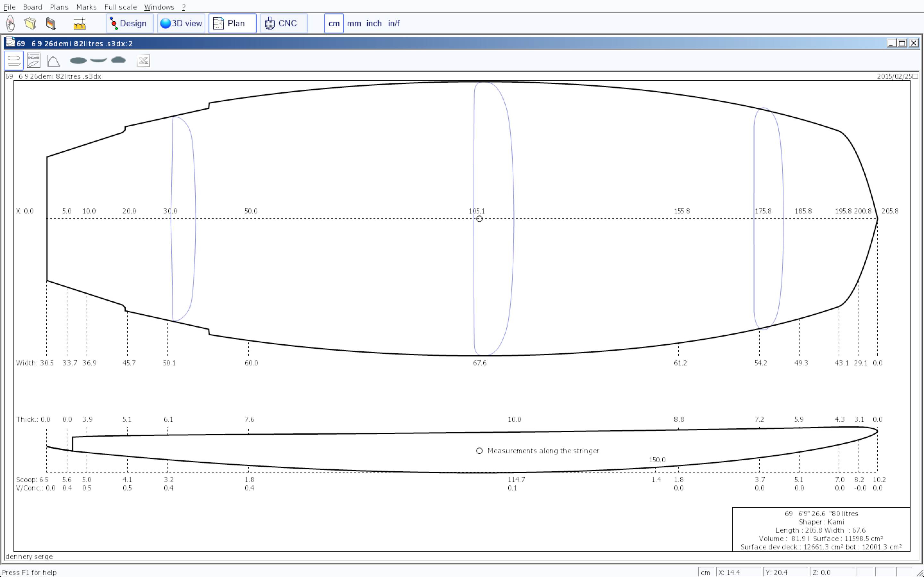
Task: Click the Excel export icon
Action: [143, 61]
